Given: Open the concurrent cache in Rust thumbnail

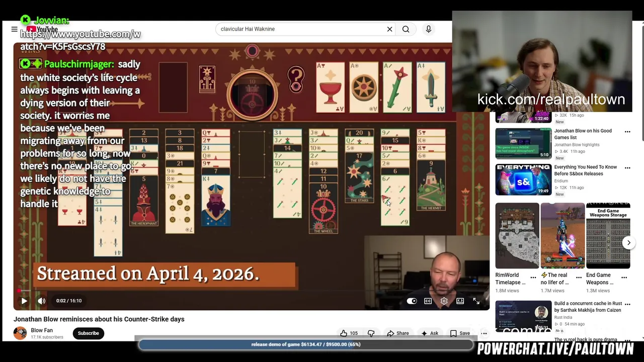Looking at the screenshot, I should (x=523, y=316).
